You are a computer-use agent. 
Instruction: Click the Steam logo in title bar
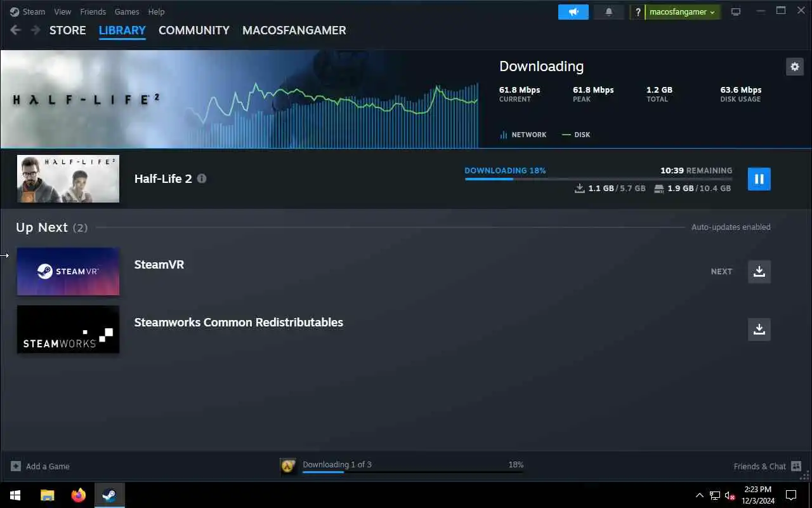pyautogui.click(x=15, y=11)
